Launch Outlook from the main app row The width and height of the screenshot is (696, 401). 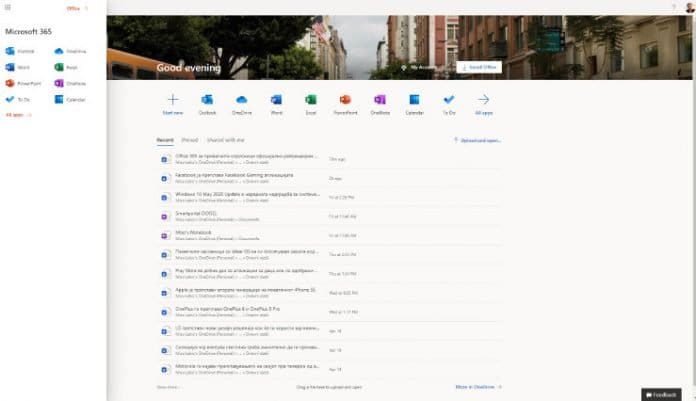207,104
